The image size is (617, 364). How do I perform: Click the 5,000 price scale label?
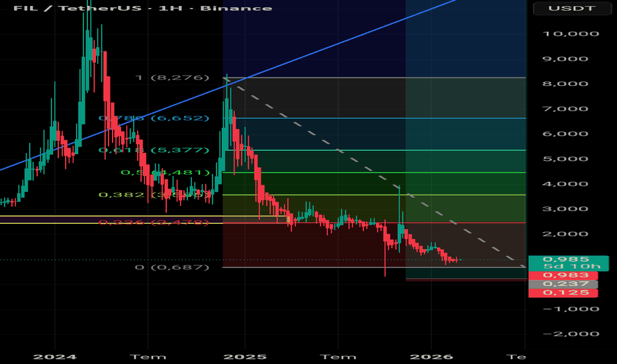[565, 159]
